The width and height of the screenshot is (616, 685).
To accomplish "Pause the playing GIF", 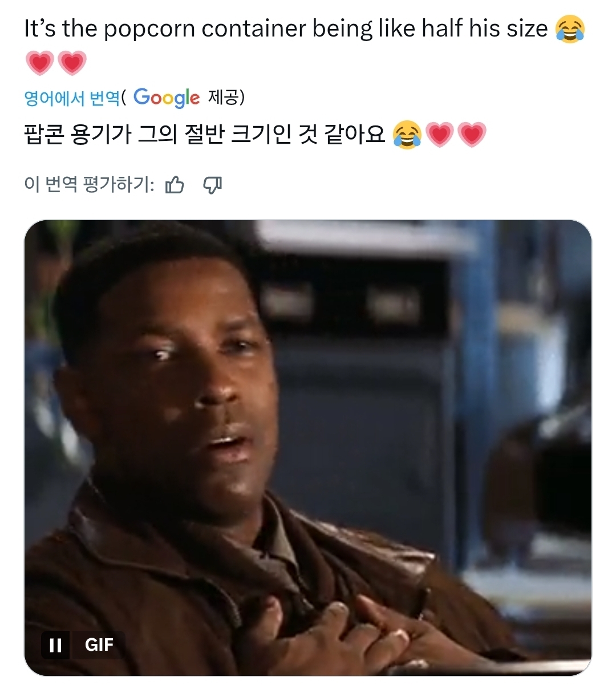I will tap(55, 645).
